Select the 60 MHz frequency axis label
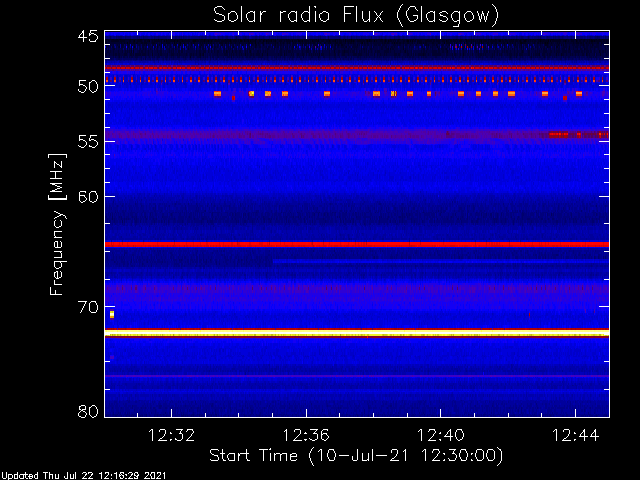 (88, 196)
